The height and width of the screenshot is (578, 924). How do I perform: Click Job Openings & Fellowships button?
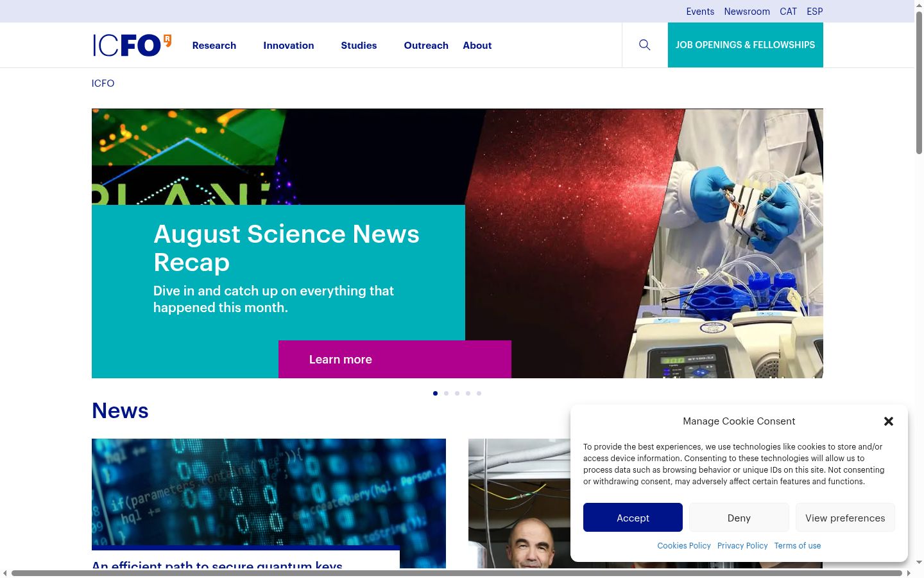[746, 45]
